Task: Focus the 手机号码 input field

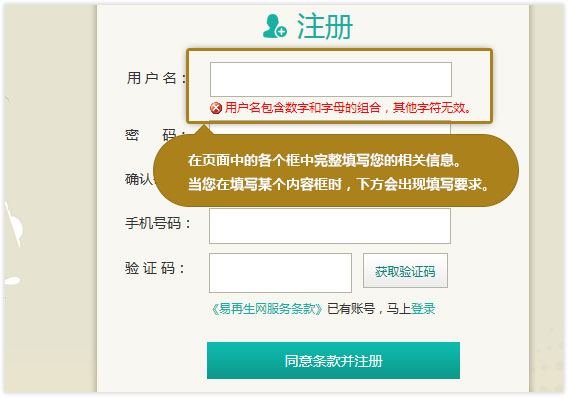Action: click(x=330, y=226)
